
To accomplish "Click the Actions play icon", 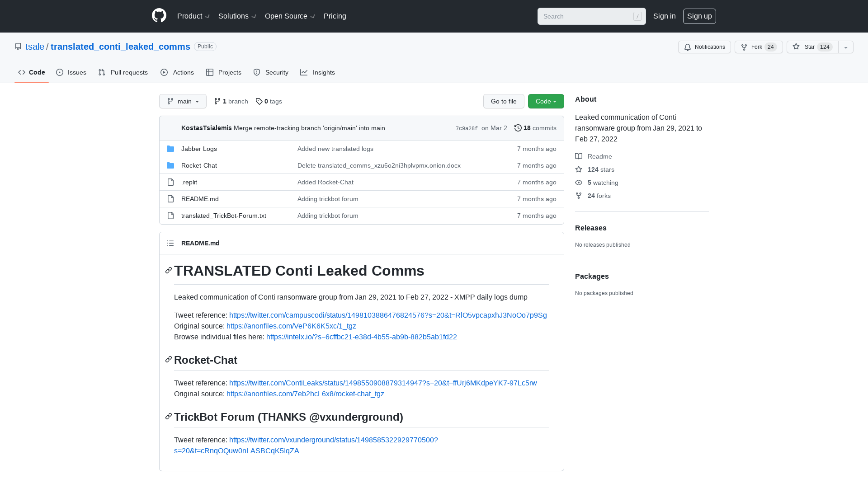I will [x=164, y=72].
